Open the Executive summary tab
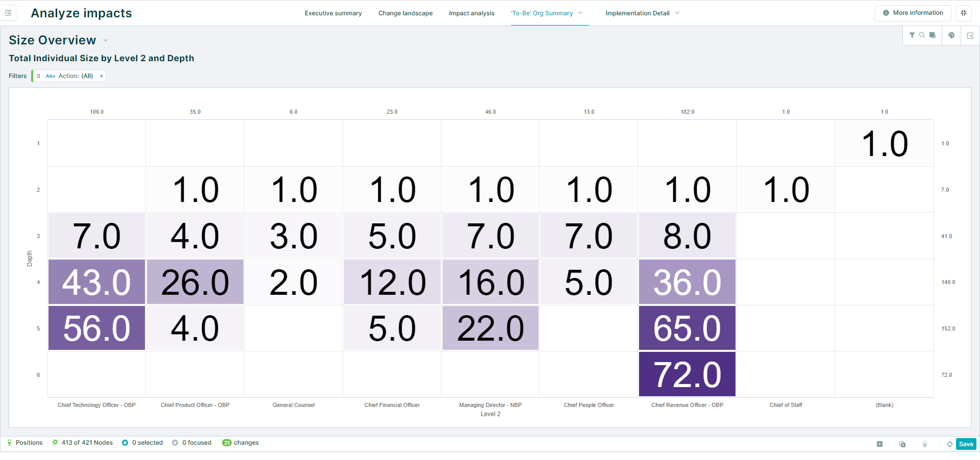Screen dimensions: 980x460 pos(333,13)
